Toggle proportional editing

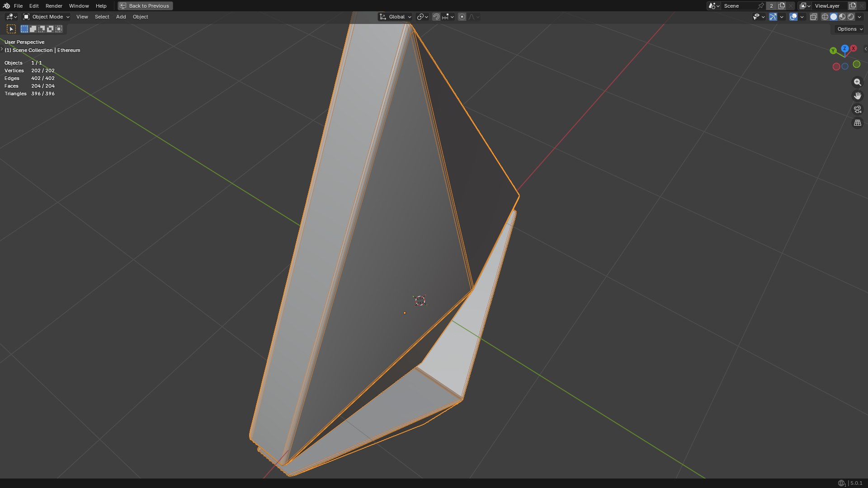462,17
